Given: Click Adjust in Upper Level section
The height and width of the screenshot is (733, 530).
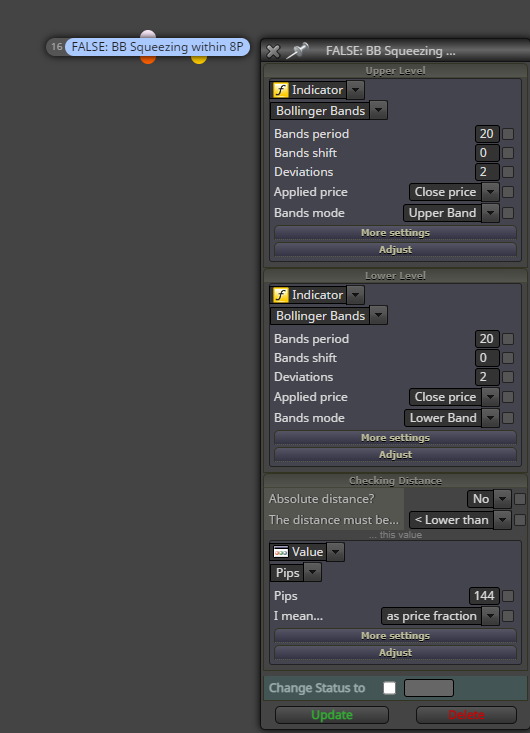Looking at the screenshot, I should click(395, 250).
